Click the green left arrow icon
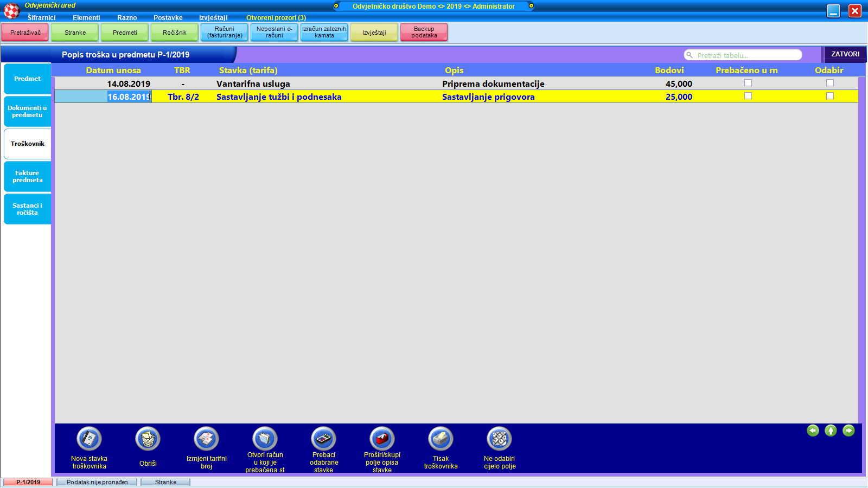868x488 pixels. point(813,431)
